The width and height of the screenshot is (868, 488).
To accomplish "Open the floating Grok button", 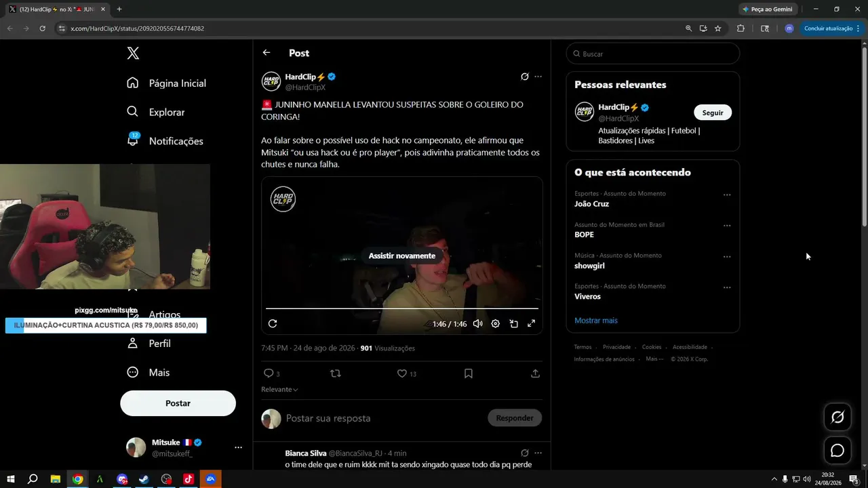I will coord(837,418).
